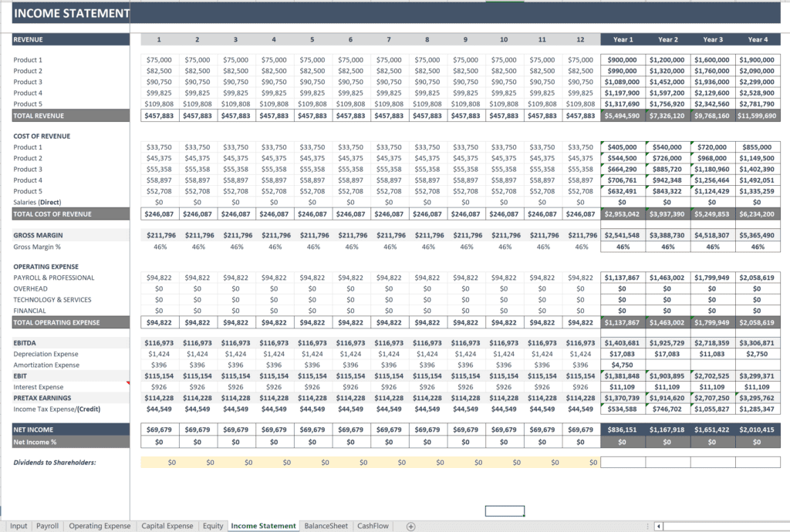
Task: Click the Income Tax Expense/(Credit) label
Action: pyautogui.click(x=57, y=409)
